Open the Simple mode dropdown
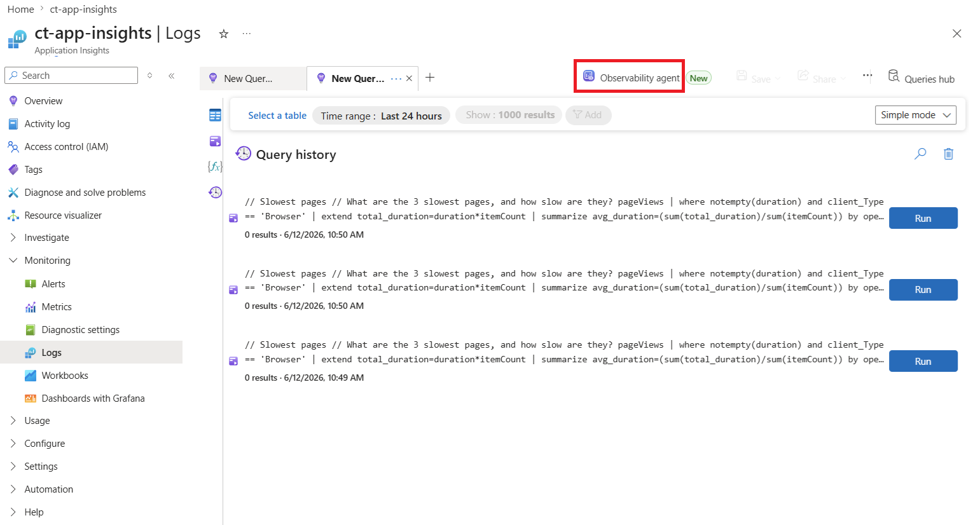The image size is (980, 525). (915, 115)
